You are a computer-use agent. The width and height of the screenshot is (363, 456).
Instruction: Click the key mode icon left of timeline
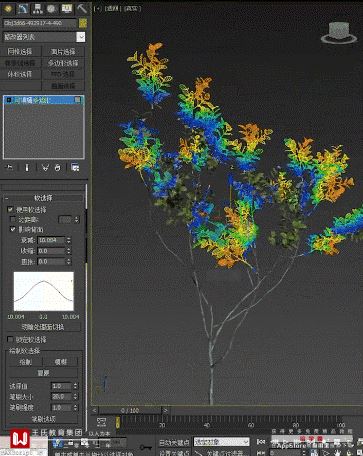tap(101, 422)
